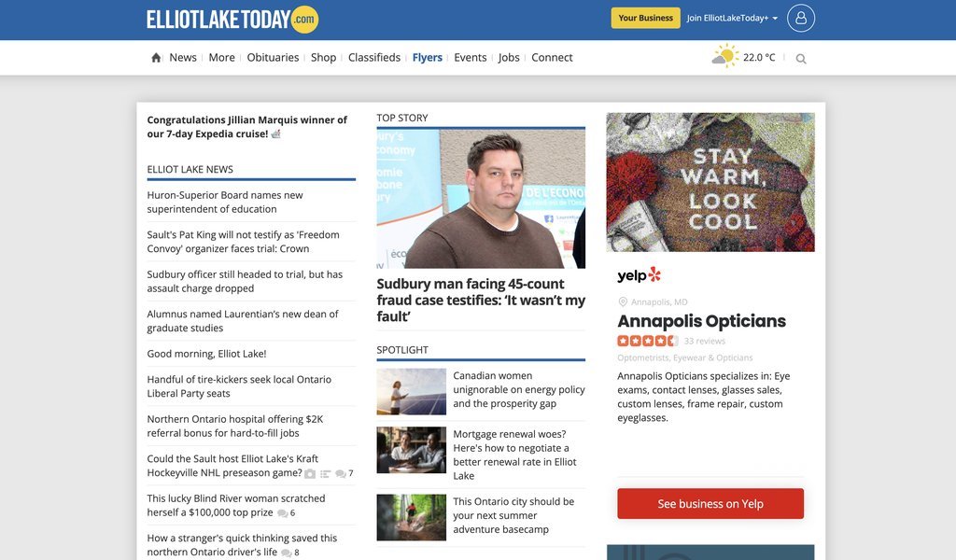Open Sault's Pat King Freedom Convoy article

pyautogui.click(x=244, y=242)
